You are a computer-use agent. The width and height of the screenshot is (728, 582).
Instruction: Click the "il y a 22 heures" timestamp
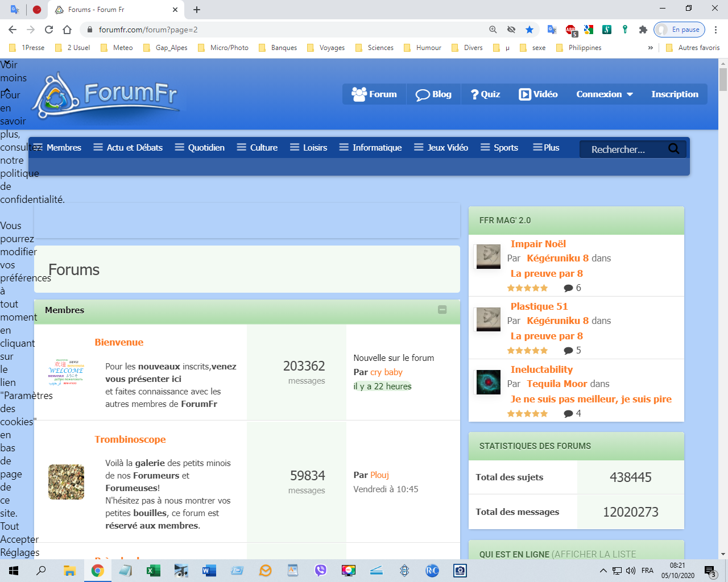click(382, 386)
